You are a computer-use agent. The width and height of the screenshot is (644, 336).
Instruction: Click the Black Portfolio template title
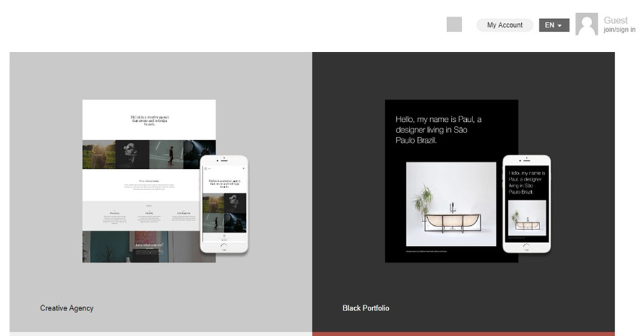(366, 308)
